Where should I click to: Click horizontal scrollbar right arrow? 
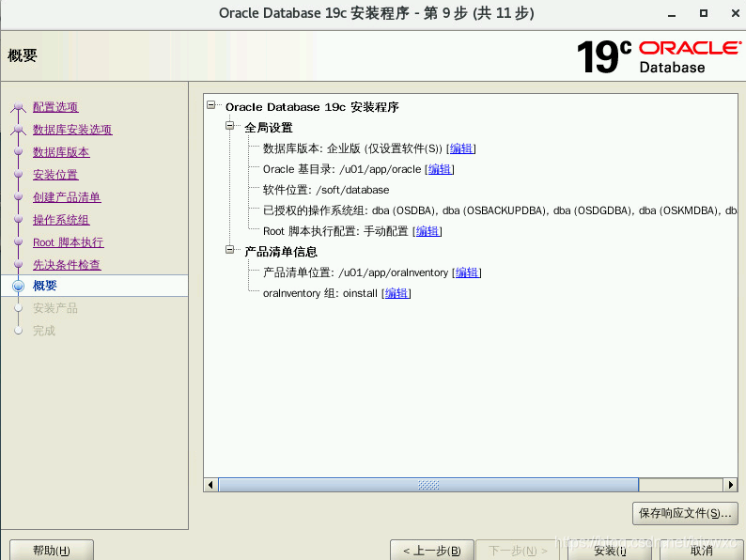tap(730, 485)
